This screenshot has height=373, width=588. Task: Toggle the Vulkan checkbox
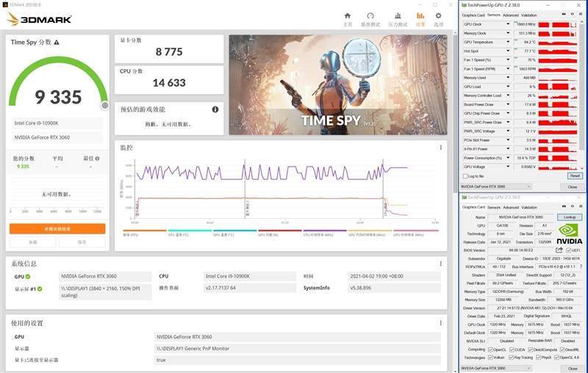[x=490, y=358]
